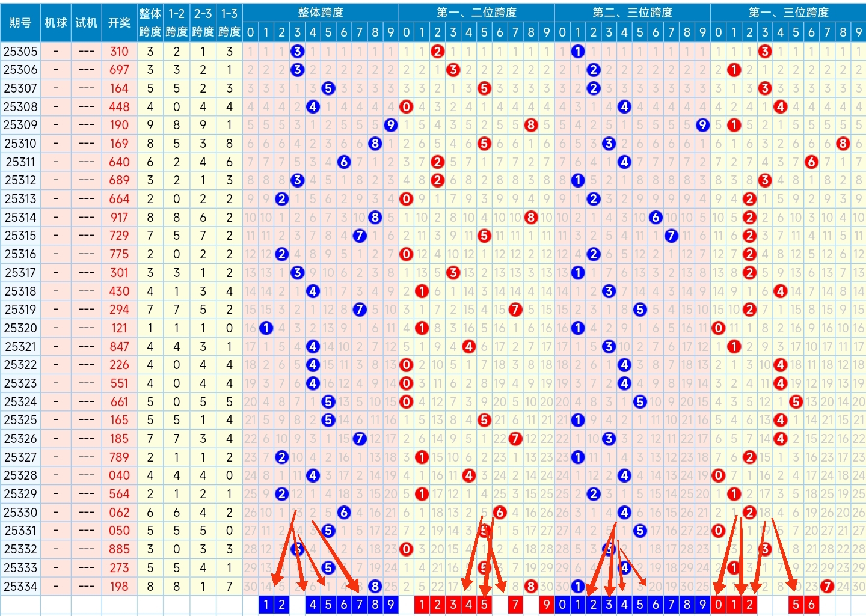Click the 机球 column header
The image size is (866, 616).
pyautogui.click(x=56, y=22)
